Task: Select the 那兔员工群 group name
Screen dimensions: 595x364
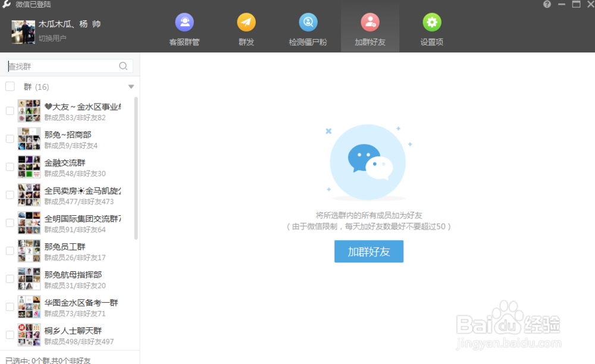Action: [x=65, y=247]
